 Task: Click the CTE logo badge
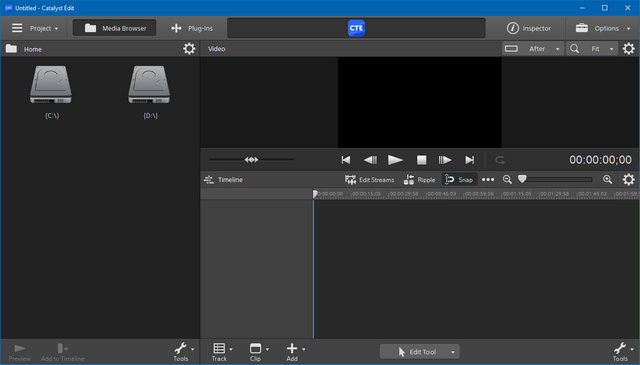(x=356, y=28)
